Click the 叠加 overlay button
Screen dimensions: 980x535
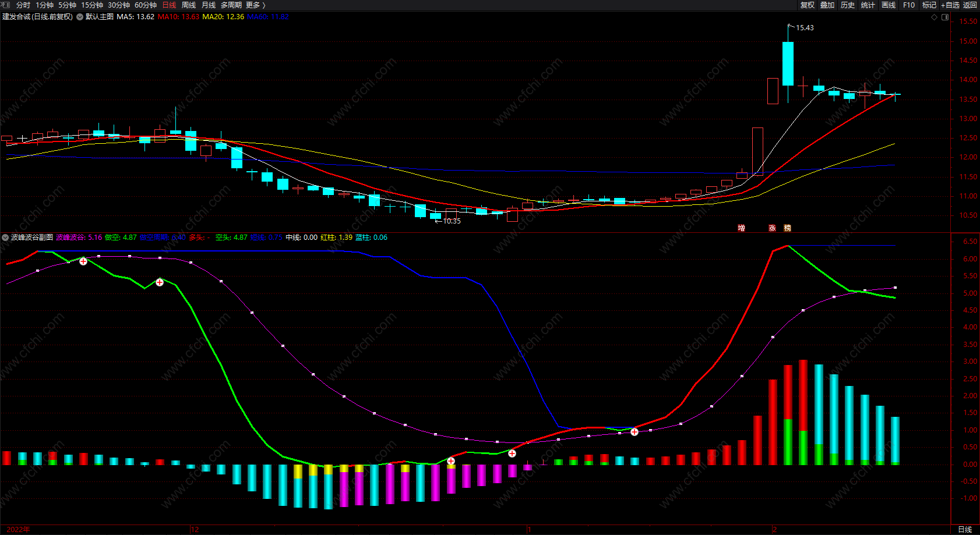coord(827,5)
